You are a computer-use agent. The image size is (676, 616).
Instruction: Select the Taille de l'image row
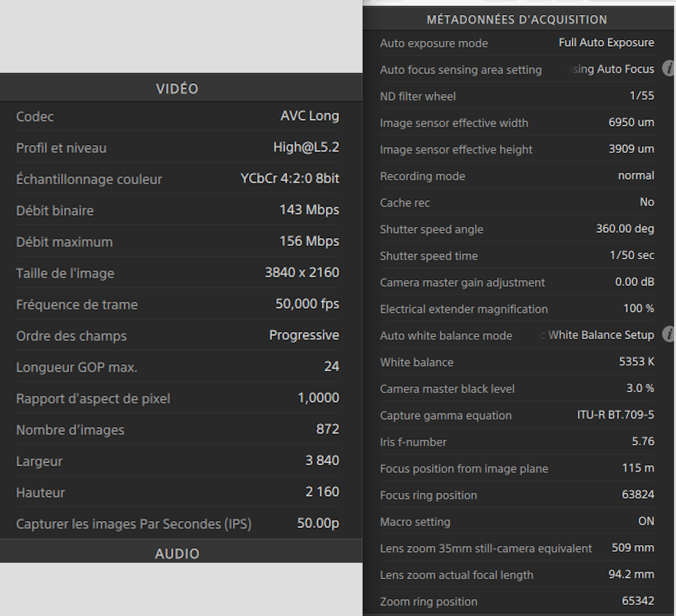(x=177, y=273)
